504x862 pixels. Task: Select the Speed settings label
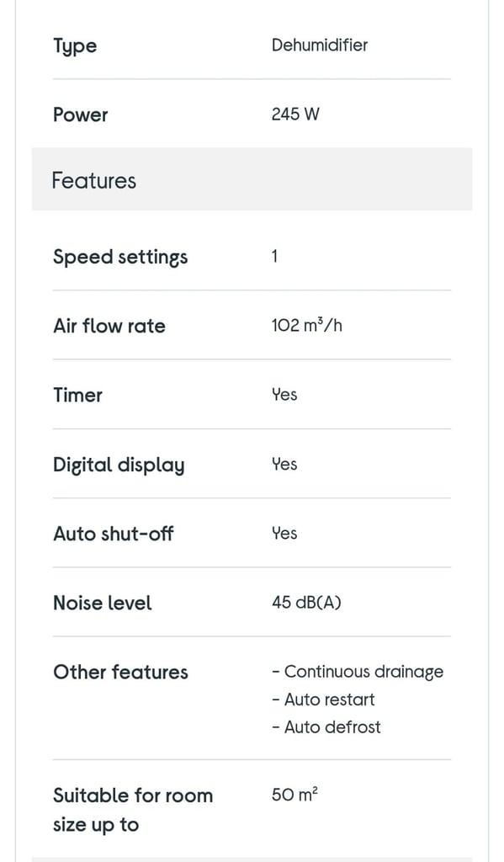click(x=120, y=258)
